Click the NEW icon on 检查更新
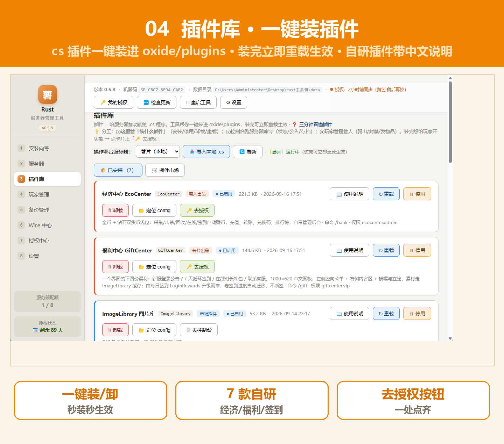Image resolution: width=504 pixels, height=444 pixels. point(146,102)
